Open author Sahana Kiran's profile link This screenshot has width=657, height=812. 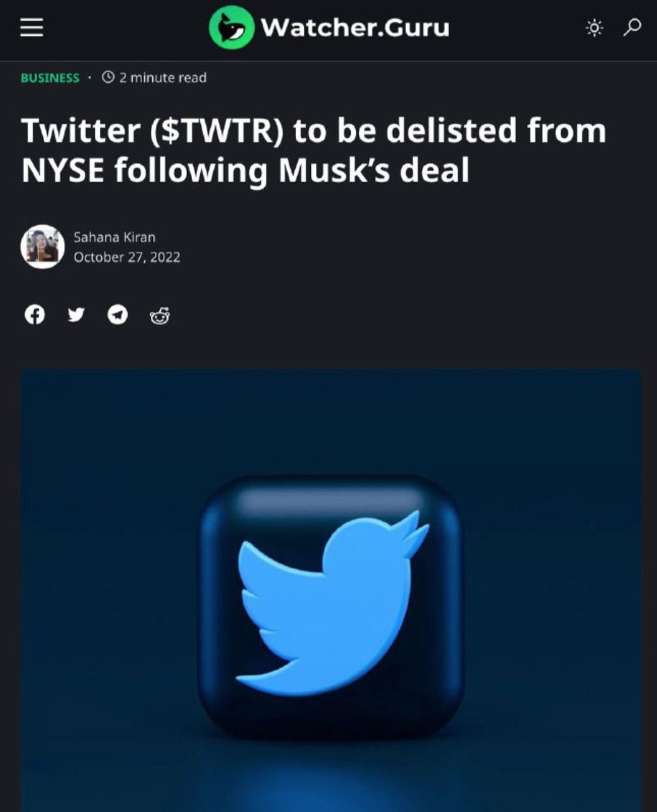(114, 237)
